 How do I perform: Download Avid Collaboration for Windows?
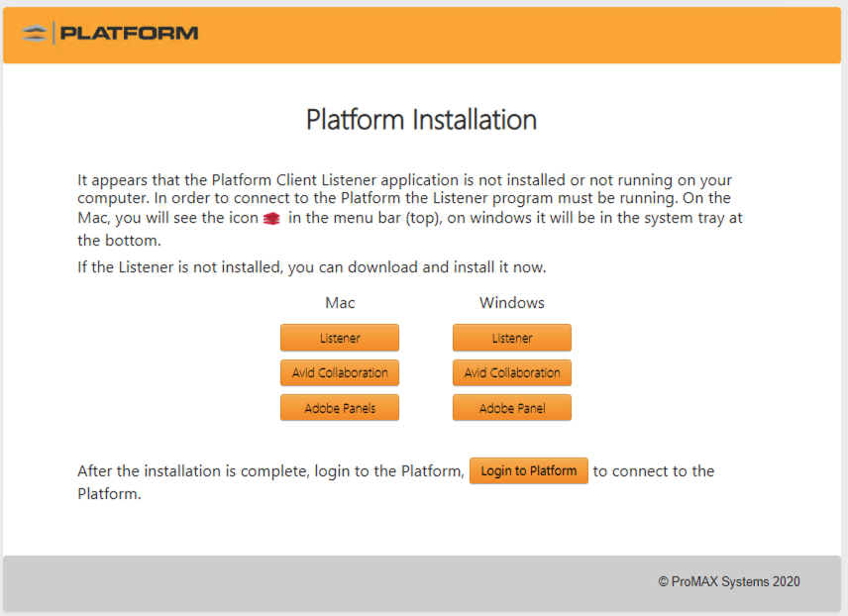pos(511,372)
